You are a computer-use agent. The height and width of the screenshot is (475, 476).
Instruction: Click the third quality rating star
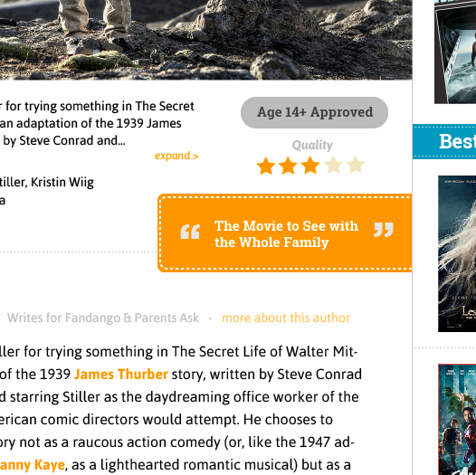point(310,166)
